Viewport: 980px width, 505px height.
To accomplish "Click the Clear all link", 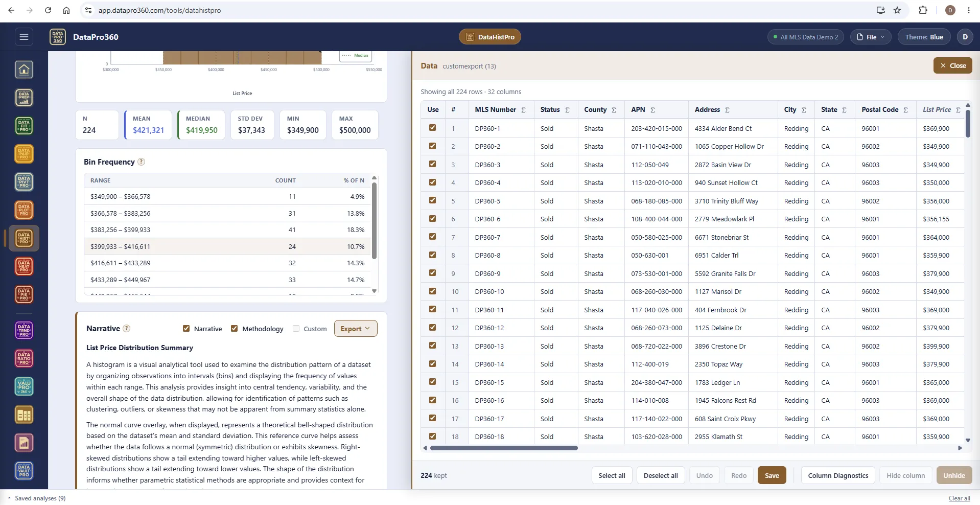I will [x=959, y=498].
